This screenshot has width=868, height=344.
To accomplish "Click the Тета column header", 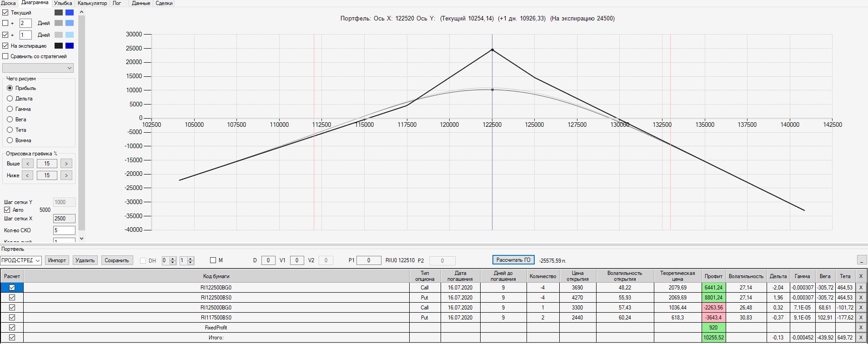I will pyautogui.click(x=845, y=276).
